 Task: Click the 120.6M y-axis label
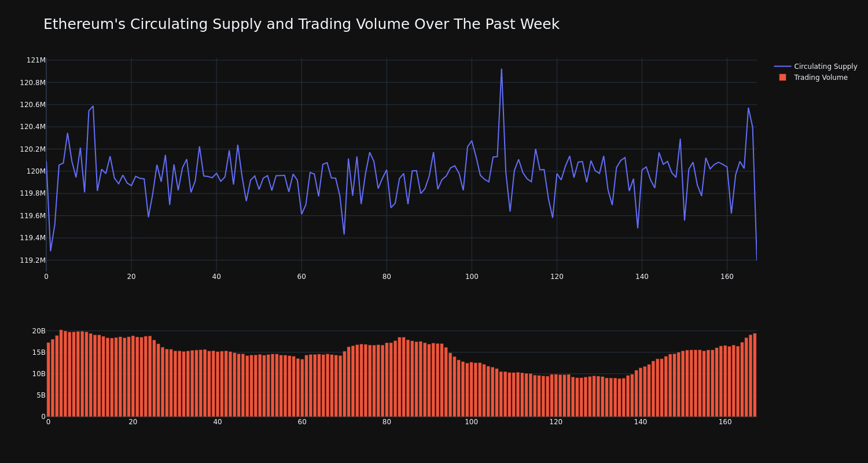pos(32,105)
